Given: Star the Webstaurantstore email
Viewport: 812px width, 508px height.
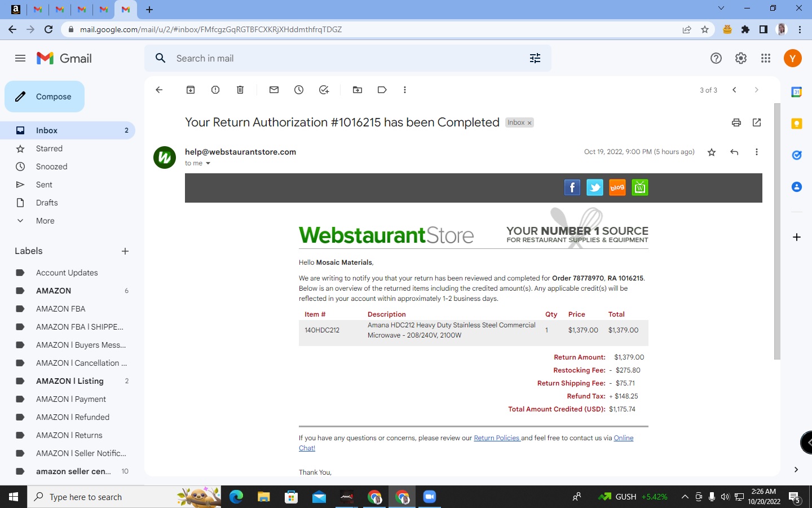Looking at the screenshot, I should click(x=712, y=152).
